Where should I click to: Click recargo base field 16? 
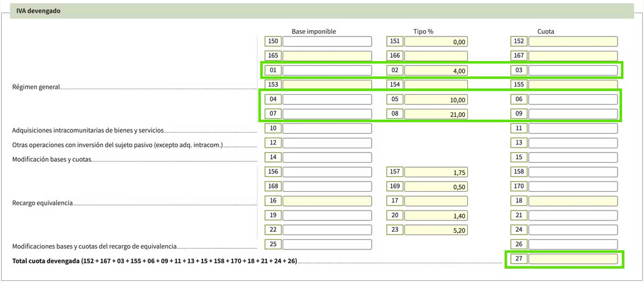[x=327, y=200]
